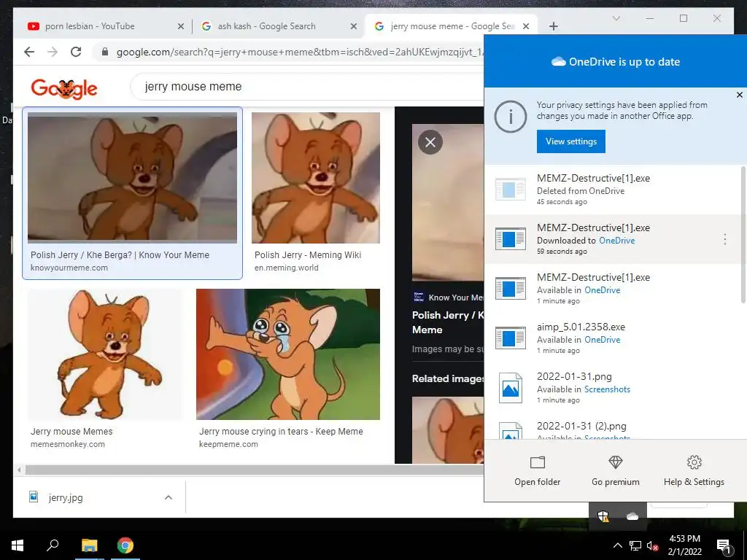Click the Know Your Meme site favicon

tap(418, 297)
